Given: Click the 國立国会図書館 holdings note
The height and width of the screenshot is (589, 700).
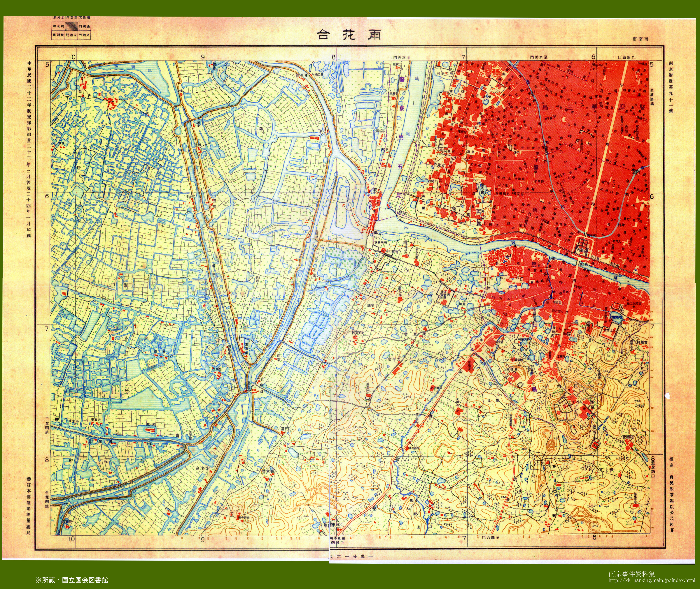Looking at the screenshot, I should (72, 580).
